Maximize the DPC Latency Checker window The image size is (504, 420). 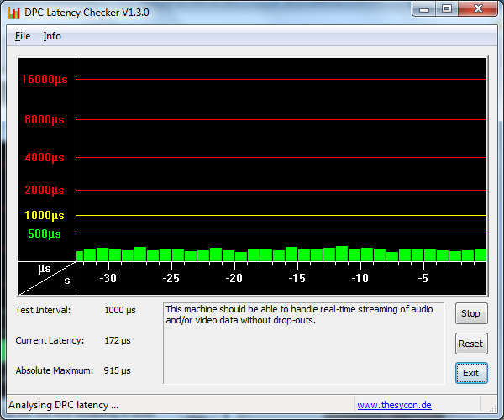[446, 9]
